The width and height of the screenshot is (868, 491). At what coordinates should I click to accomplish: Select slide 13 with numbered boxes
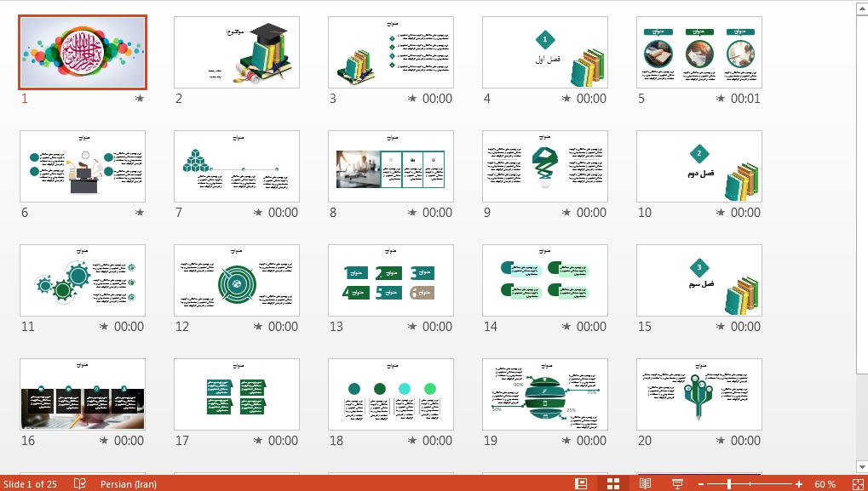(x=390, y=280)
